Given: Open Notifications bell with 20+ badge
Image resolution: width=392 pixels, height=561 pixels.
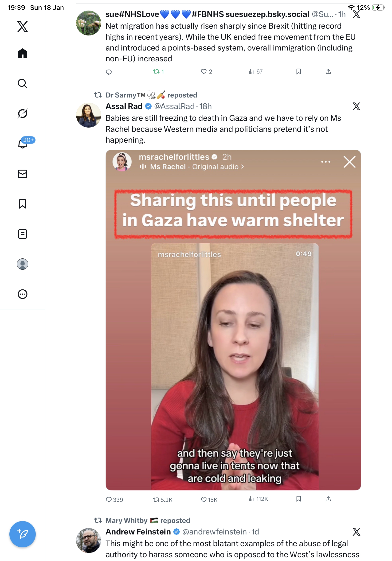Looking at the screenshot, I should tap(23, 143).
